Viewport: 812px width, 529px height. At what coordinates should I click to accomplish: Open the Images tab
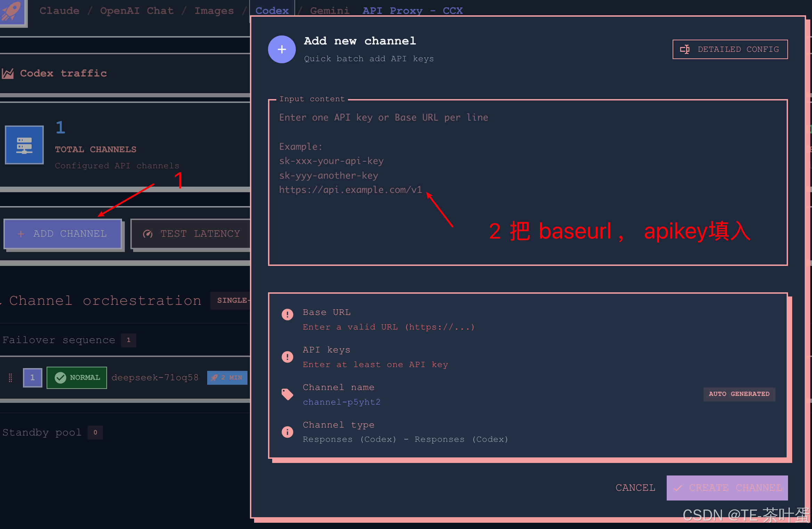point(214,11)
